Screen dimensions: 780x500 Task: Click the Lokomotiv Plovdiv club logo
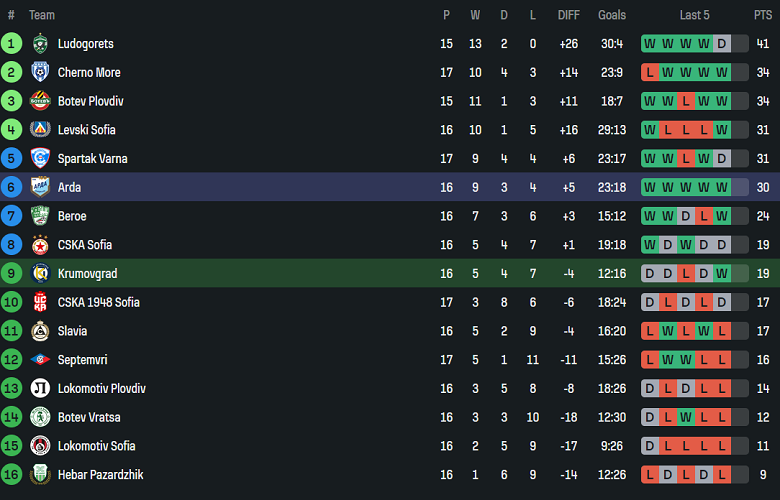tap(40, 389)
